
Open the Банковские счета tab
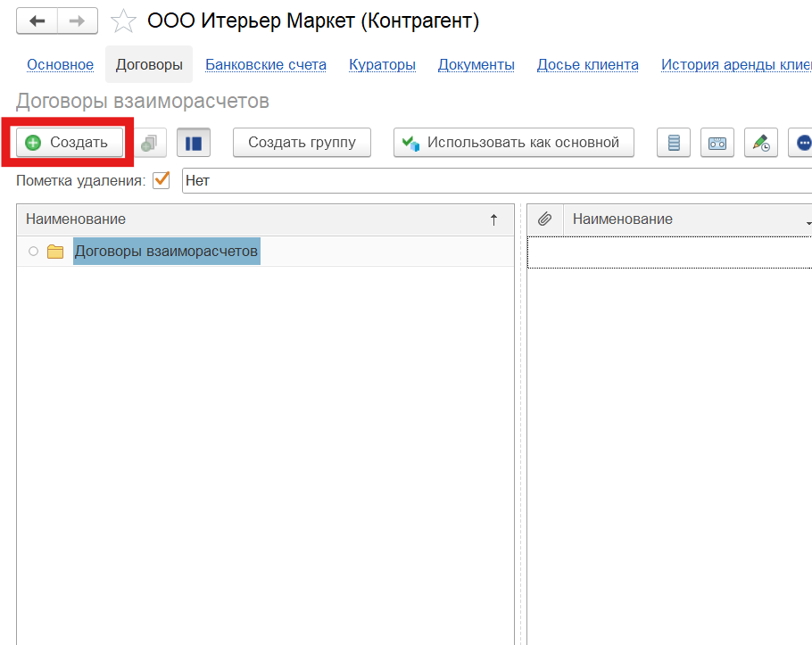(x=266, y=64)
